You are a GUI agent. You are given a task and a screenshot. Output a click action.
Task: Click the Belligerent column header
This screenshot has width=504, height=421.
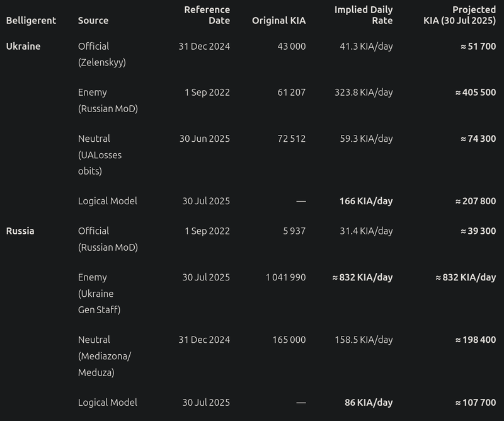(x=31, y=21)
